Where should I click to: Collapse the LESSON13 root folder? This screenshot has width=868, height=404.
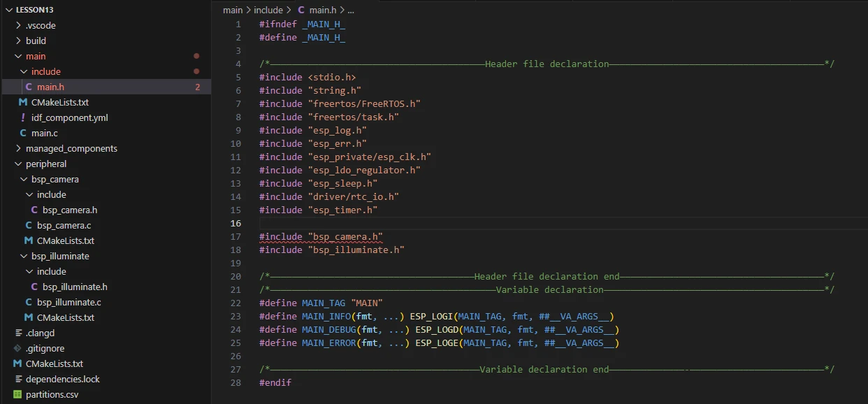pyautogui.click(x=7, y=10)
